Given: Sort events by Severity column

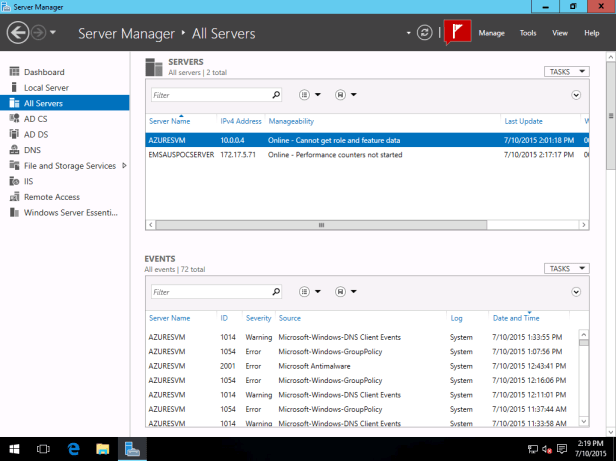Looking at the screenshot, I should pyautogui.click(x=258, y=318).
